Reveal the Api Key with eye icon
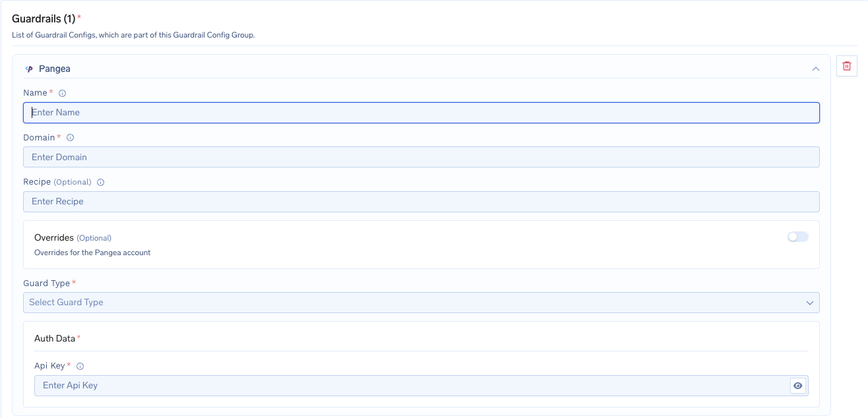This screenshot has height=418, width=868. coord(798,386)
